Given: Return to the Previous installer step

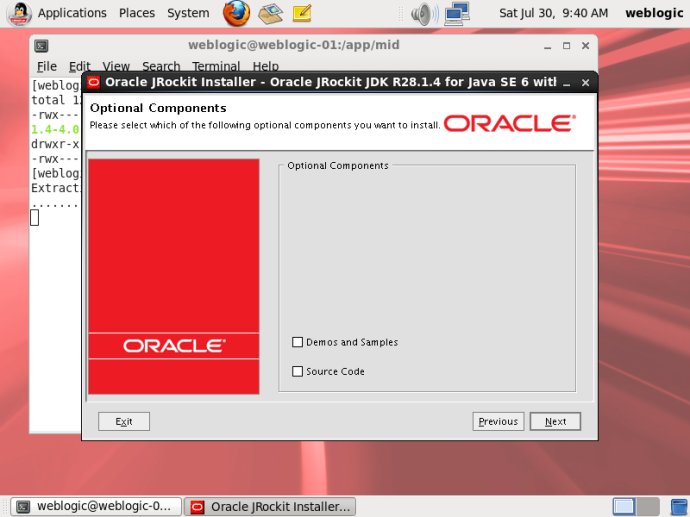Looking at the screenshot, I should (498, 422).
